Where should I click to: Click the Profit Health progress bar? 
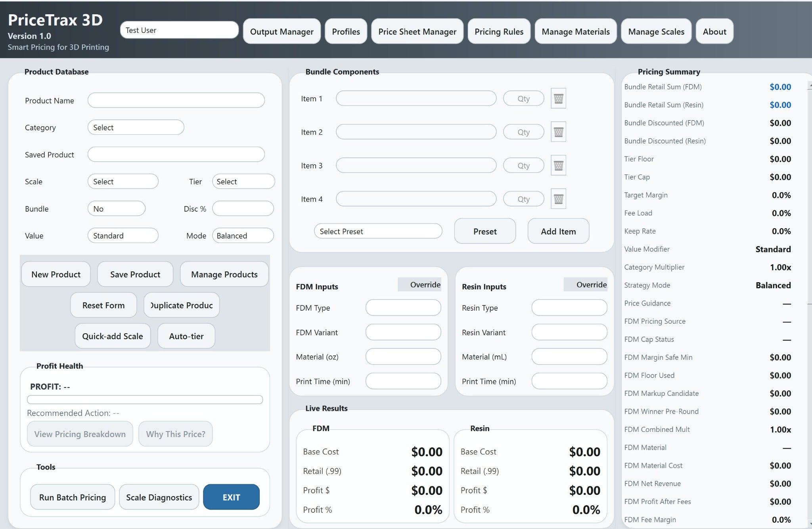pyautogui.click(x=145, y=400)
